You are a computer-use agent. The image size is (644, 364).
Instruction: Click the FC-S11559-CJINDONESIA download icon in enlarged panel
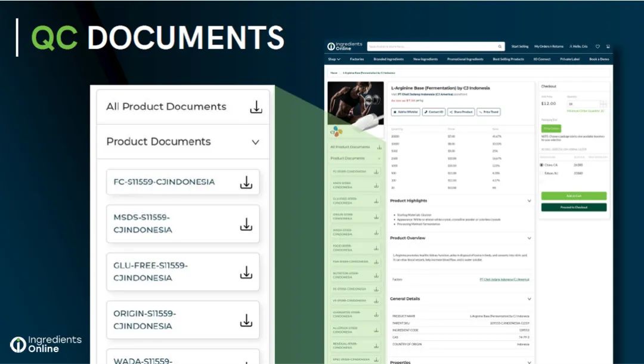(246, 183)
